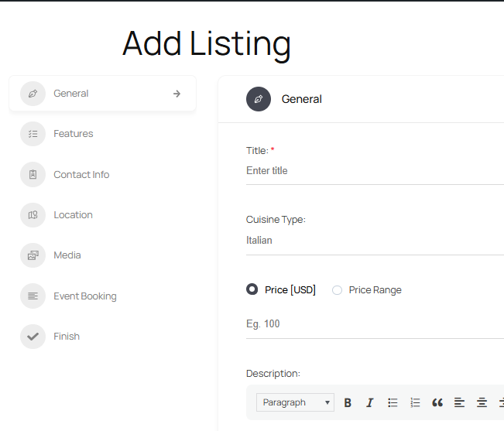This screenshot has height=431, width=504.
Task: Click the Finish checkmark icon
Action: coord(33,337)
